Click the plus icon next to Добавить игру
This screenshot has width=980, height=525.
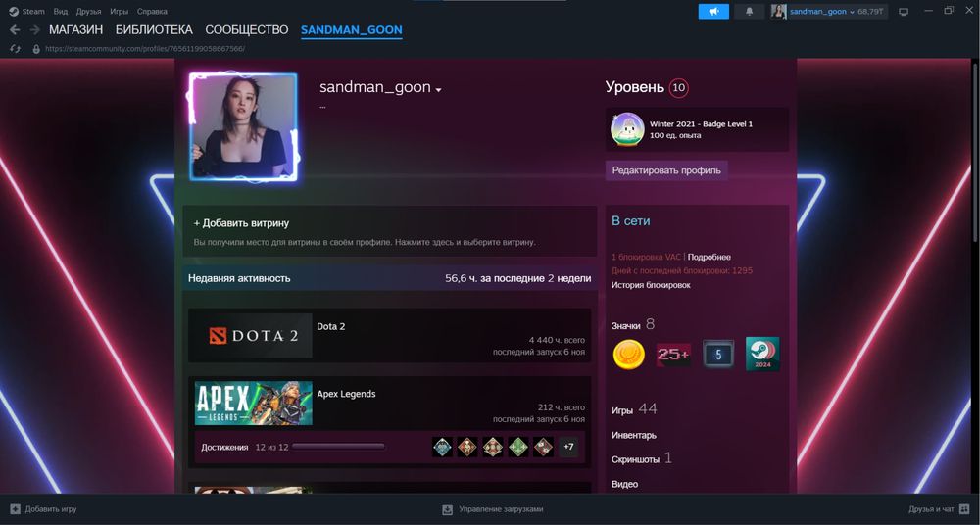click(x=16, y=509)
